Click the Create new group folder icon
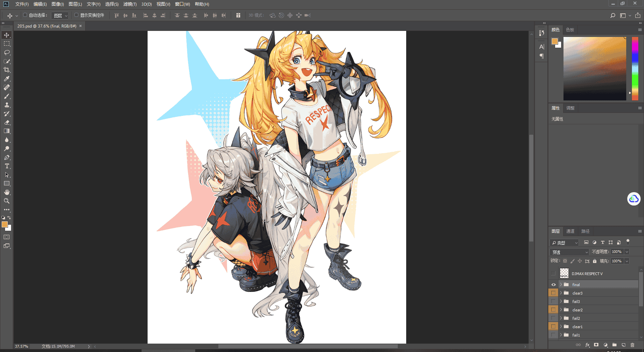Viewport: 644px width, 352px height. click(614, 345)
